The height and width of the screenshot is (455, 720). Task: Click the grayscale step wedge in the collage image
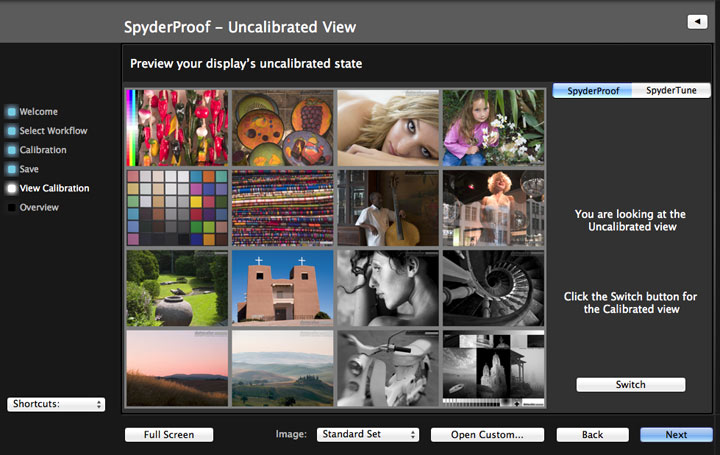pos(473,403)
